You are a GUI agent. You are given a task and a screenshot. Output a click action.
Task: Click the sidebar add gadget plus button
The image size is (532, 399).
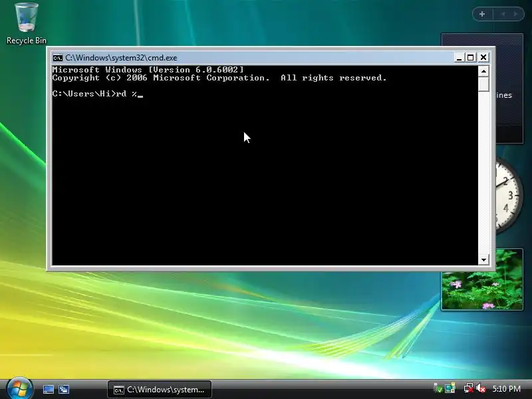pos(482,14)
